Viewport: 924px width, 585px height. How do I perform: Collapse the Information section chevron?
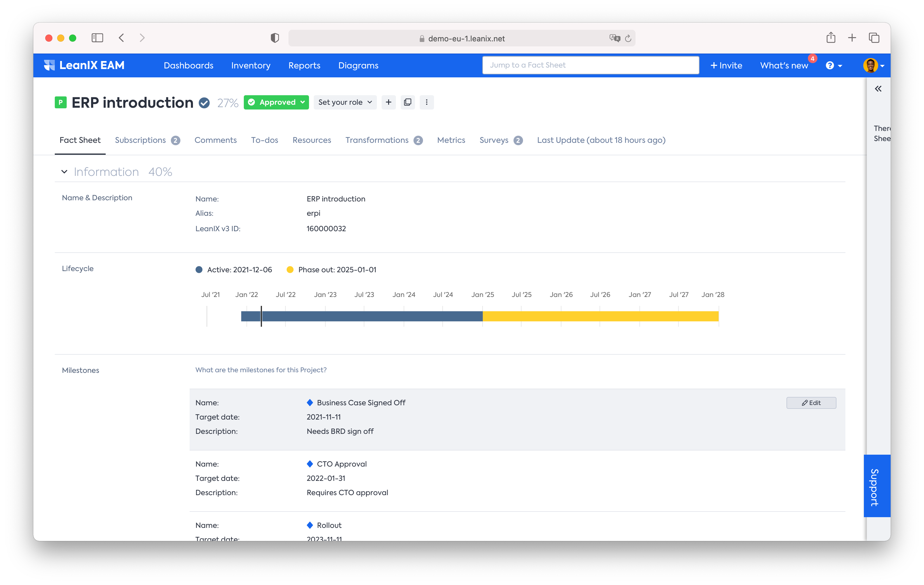[64, 171]
